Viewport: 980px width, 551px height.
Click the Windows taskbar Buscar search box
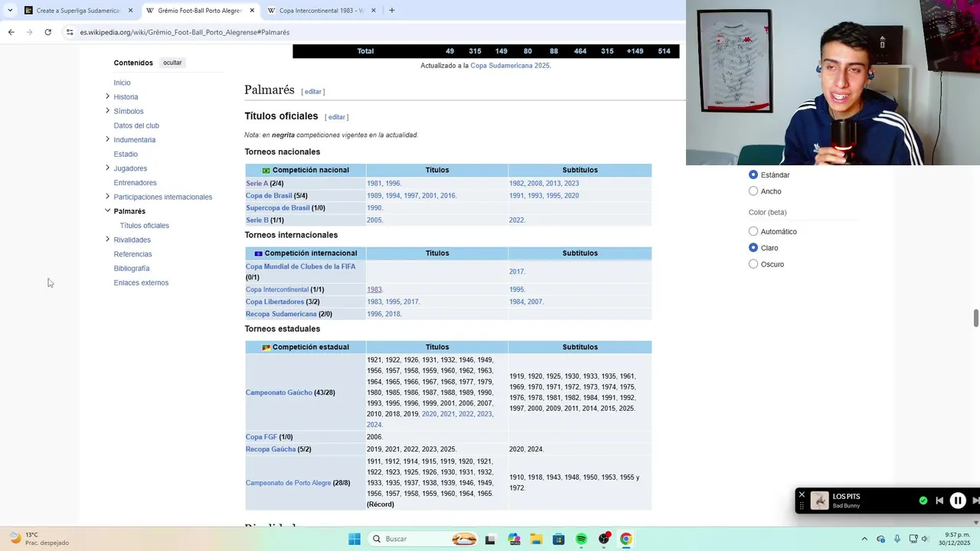point(423,539)
